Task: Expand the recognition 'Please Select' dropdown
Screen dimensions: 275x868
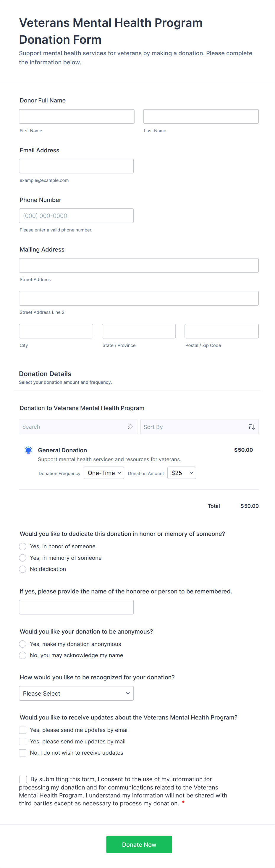Action: [76, 694]
